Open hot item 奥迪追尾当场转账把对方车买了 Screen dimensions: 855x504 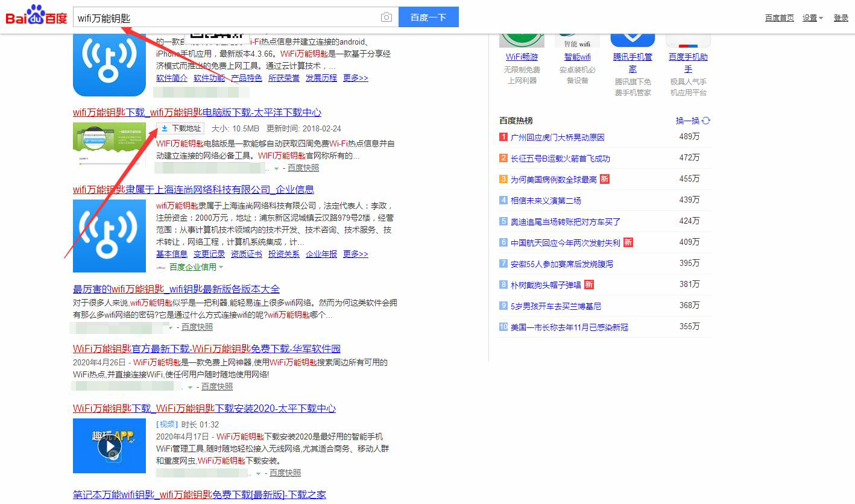coord(566,222)
